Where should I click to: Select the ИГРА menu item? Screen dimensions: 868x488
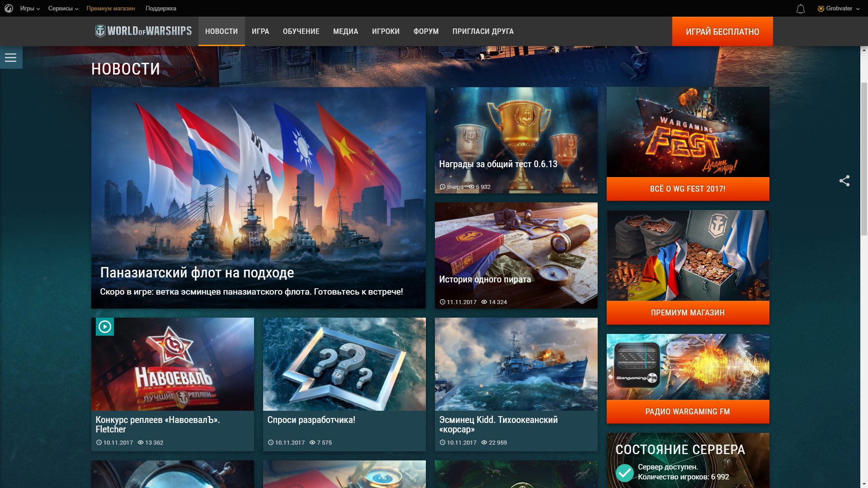260,31
